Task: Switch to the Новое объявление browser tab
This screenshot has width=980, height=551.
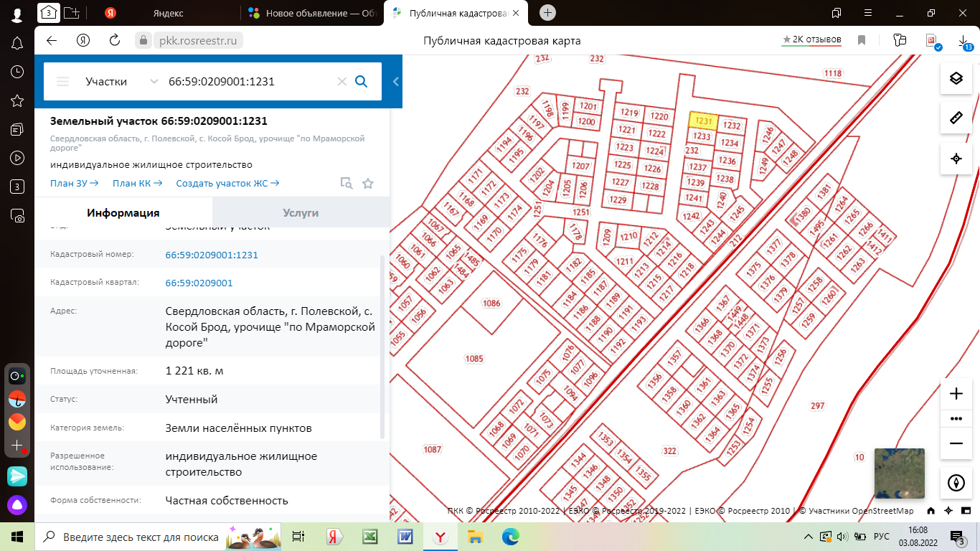Action: click(x=313, y=13)
